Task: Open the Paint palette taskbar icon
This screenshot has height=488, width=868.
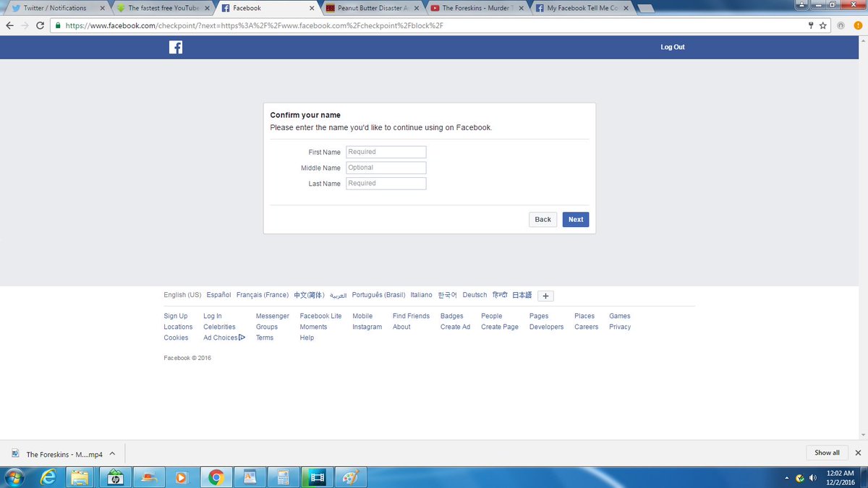Action: (x=349, y=477)
